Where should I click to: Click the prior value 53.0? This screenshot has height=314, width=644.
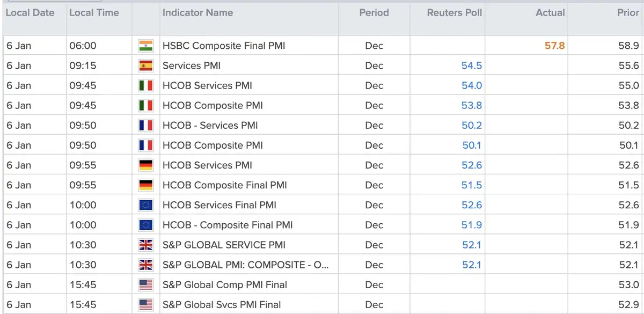click(x=628, y=284)
